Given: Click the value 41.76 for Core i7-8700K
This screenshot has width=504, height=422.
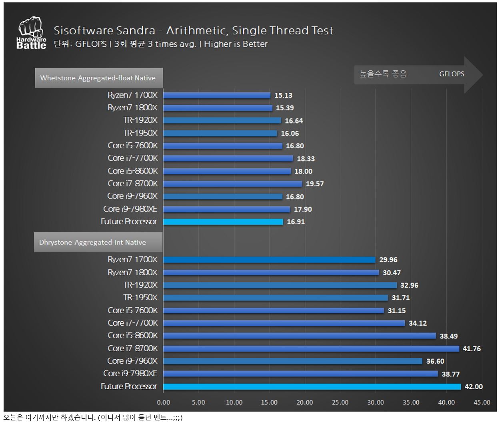Looking at the screenshot, I should point(472,349).
